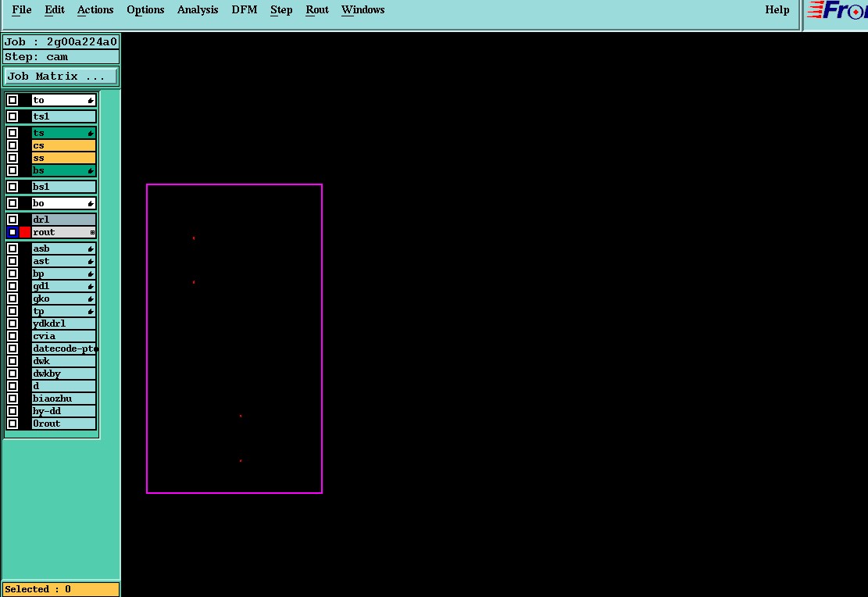Select the ss layer name
The width and height of the screenshot is (868, 597).
(63, 158)
